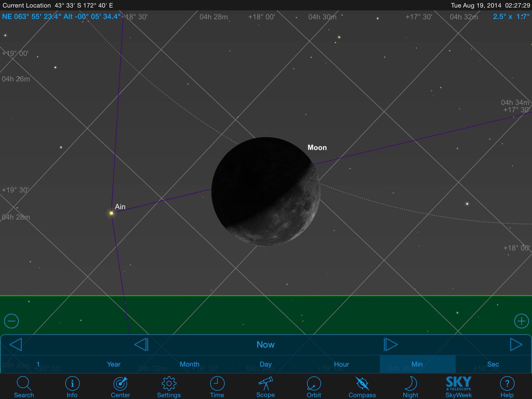
Task: Open the Settings gear
Action: pyautogui.click(x=169, y=387)
